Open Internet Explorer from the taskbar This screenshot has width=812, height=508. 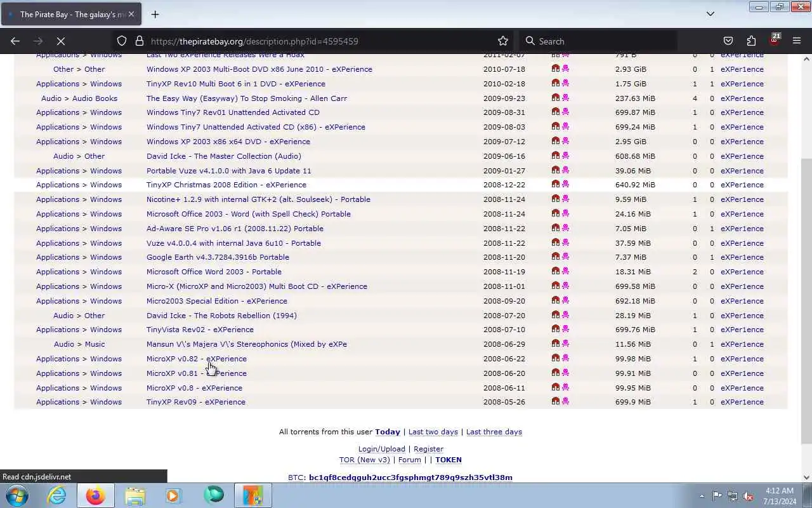[57, 495]
